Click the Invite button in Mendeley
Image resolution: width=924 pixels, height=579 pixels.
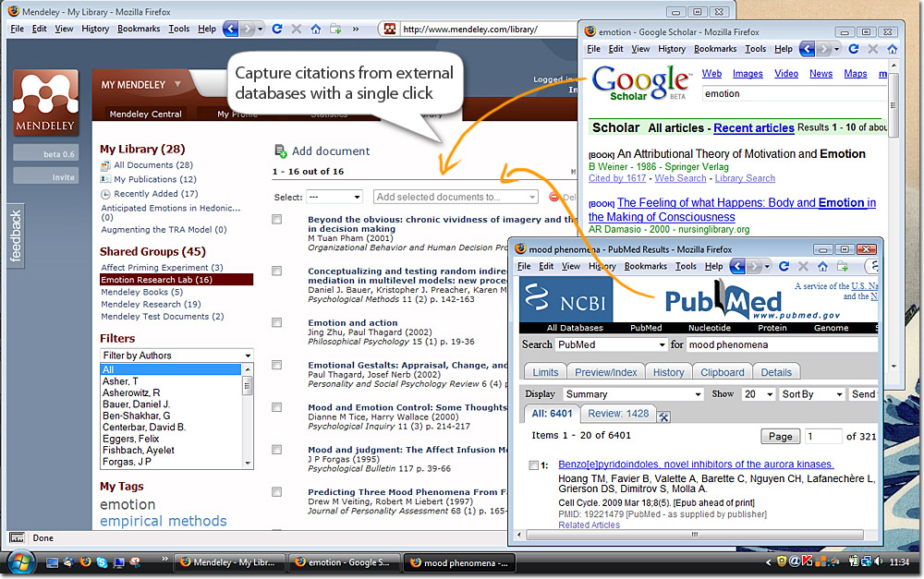(x=46, y=176)
